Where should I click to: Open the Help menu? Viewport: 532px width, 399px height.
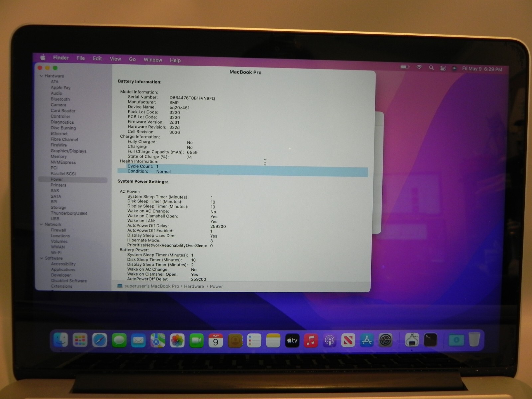pos(175,60)
